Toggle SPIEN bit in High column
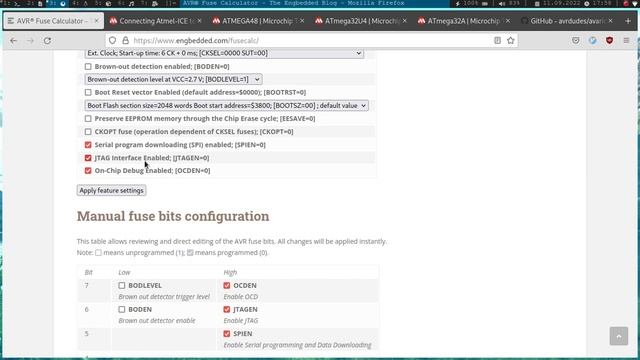This screenshot has width=640, height=360. click(x=227, y=334)
